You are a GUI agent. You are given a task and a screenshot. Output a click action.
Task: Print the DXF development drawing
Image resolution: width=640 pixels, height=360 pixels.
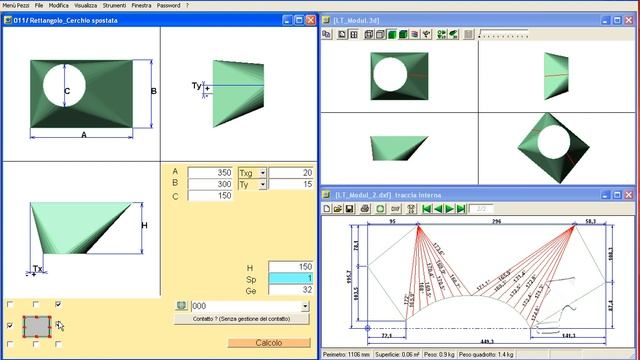364,209
